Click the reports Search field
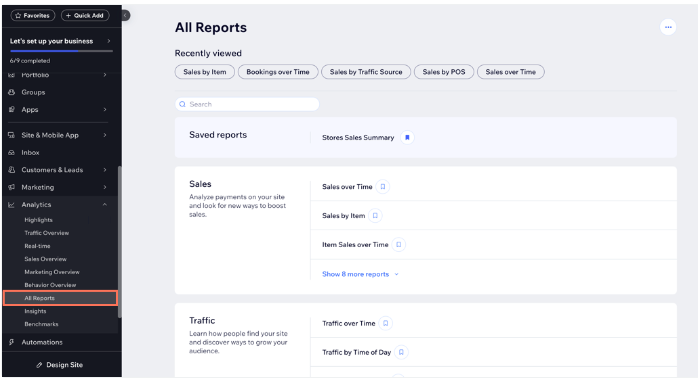The image size is (698, 380). (x=247, y=104)
